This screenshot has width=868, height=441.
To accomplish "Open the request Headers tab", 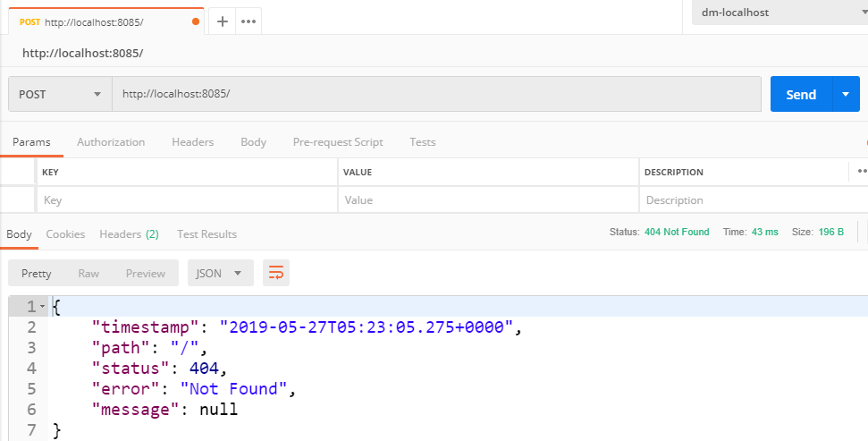I will click(x=192, y=142).
